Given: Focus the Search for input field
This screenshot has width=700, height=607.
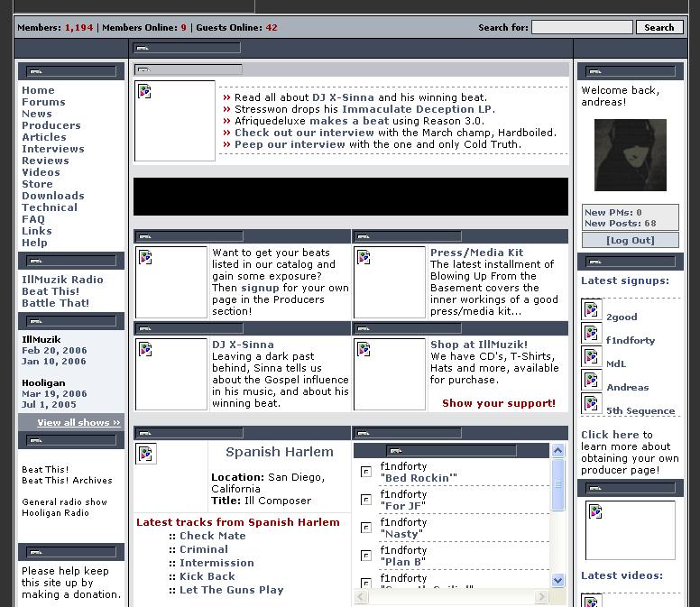Looking at the screenshot, I should 582,27.
